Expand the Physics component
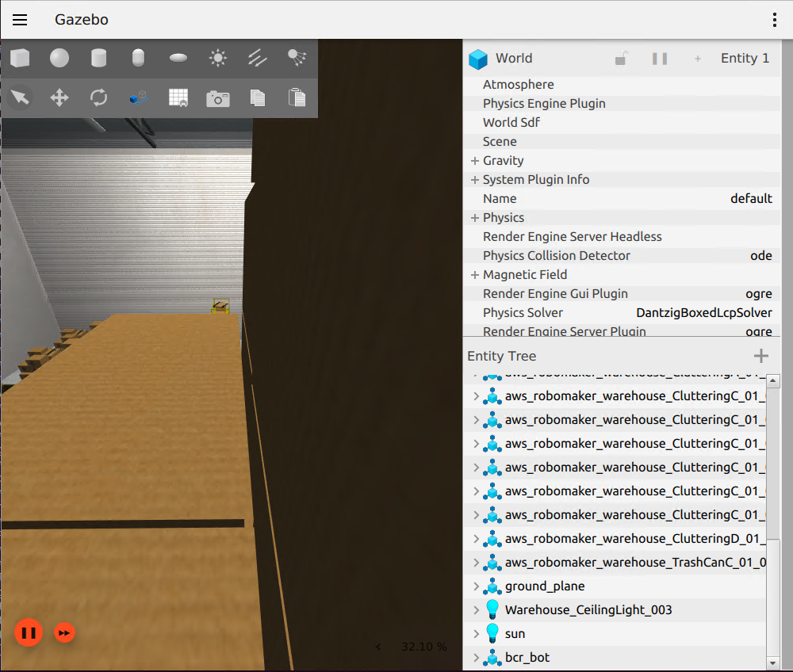This screenshot has height=672, width=793. coord(474,218)
